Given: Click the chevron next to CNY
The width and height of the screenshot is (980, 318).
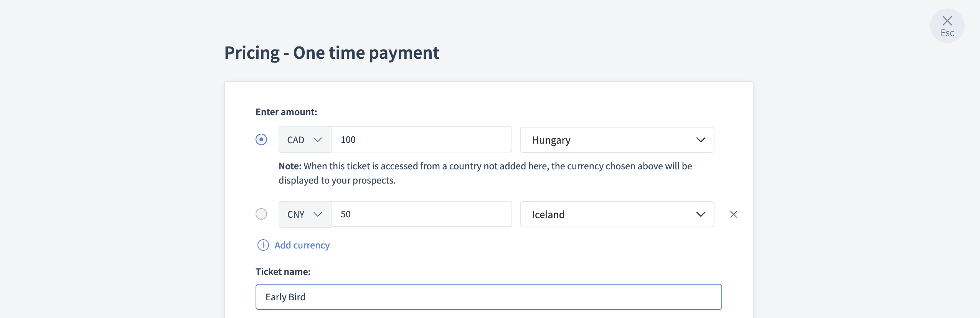Looking at the screenshot, I should 317,214.
